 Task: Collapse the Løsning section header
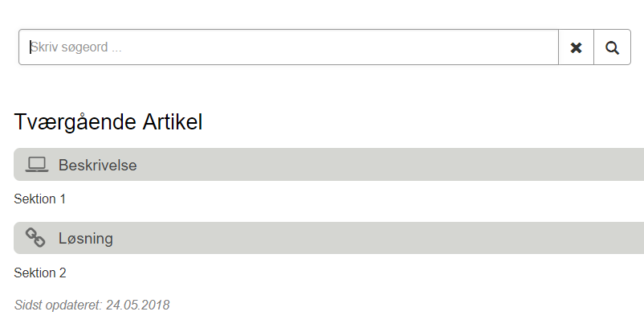click(x=321, y=238)
